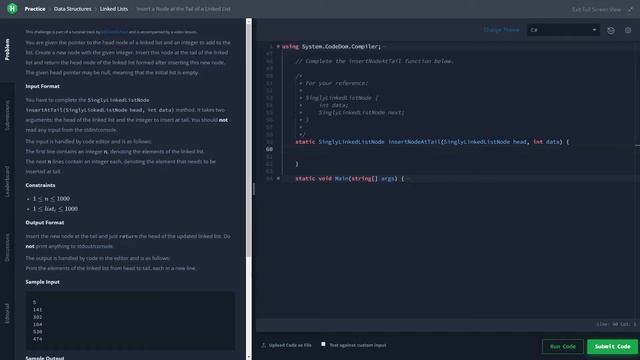This screenshot has width=640, height=360.
Task: Toggle Test against custom input checkbox
Action: click(x=323, y=344)
